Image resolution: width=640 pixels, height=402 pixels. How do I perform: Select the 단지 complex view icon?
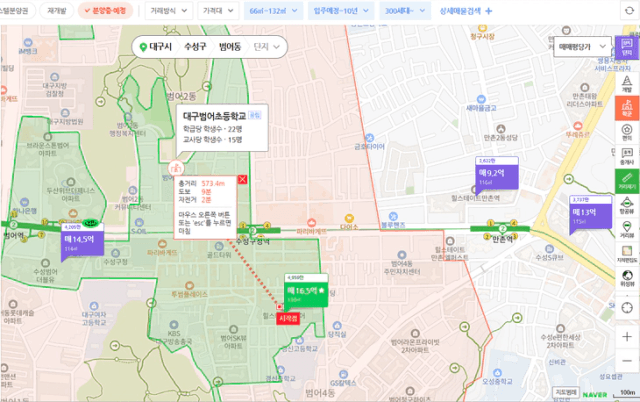[x=627, y=48]
